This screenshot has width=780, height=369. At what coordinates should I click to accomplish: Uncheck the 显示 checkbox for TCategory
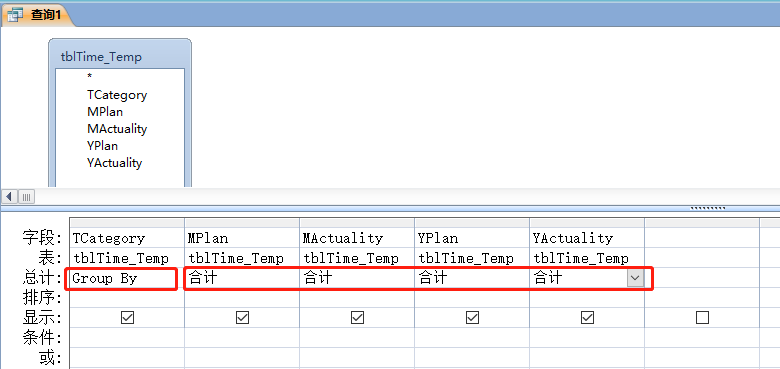127,317
